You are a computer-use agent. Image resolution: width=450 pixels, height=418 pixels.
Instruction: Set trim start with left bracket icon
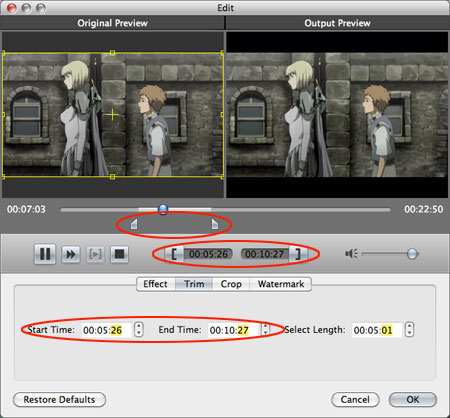click(174, 254)
